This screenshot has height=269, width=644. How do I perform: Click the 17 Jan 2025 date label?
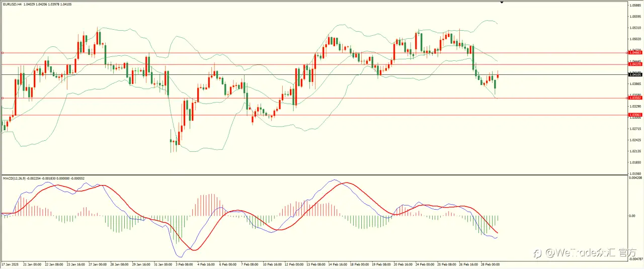pyautogui.click(x=10, y=263)
